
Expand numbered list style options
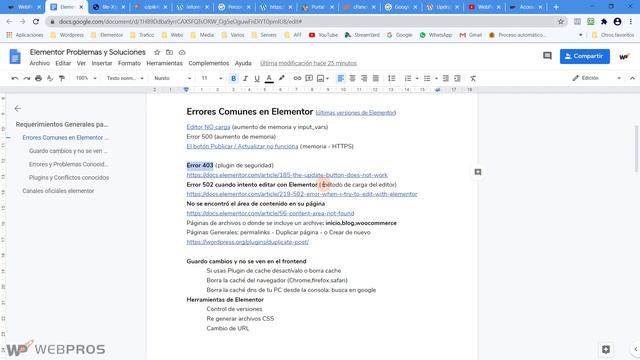point(417,78)
